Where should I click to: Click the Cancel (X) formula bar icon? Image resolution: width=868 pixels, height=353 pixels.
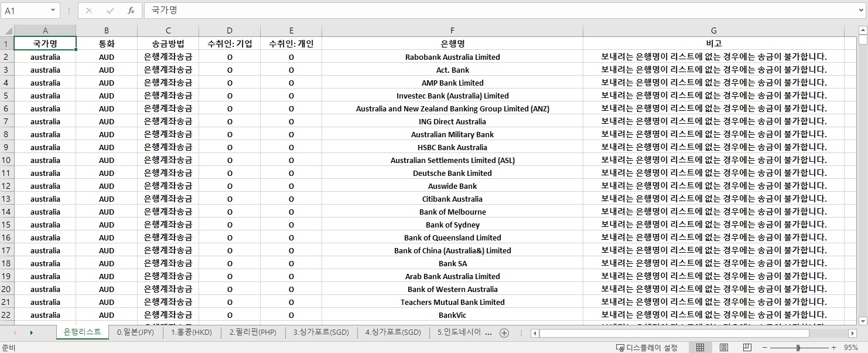coord(89,11)
